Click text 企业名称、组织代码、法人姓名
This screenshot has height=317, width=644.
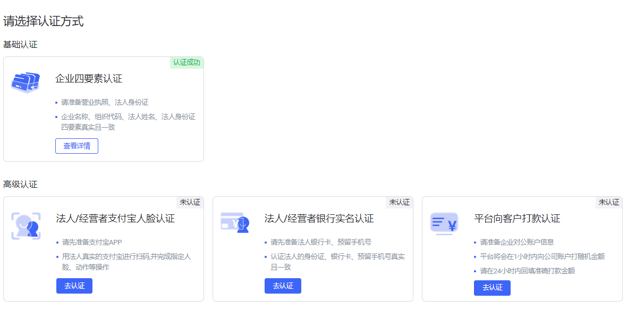click(x=110, y=116)
